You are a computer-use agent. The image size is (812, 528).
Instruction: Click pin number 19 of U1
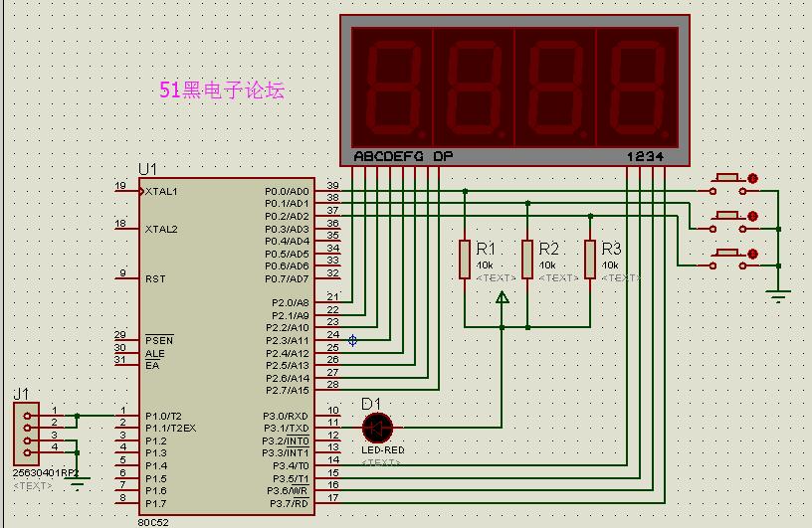click(x=120, y=185)
